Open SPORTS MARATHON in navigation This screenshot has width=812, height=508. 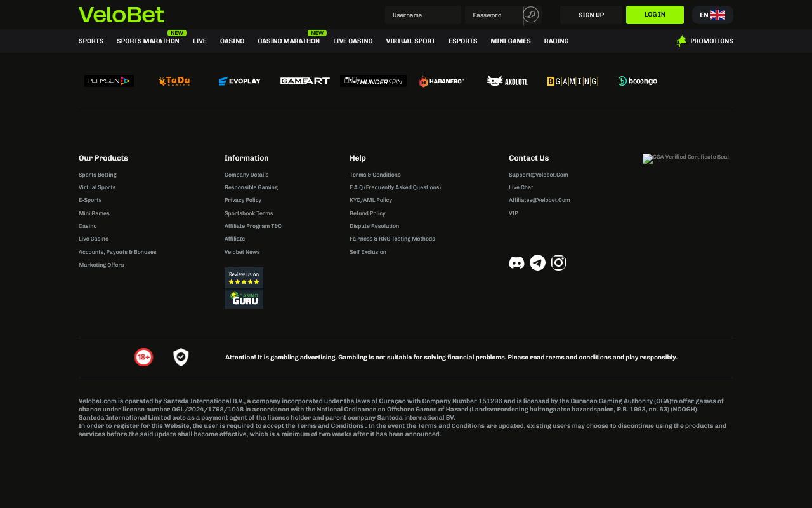coord(148,41)
